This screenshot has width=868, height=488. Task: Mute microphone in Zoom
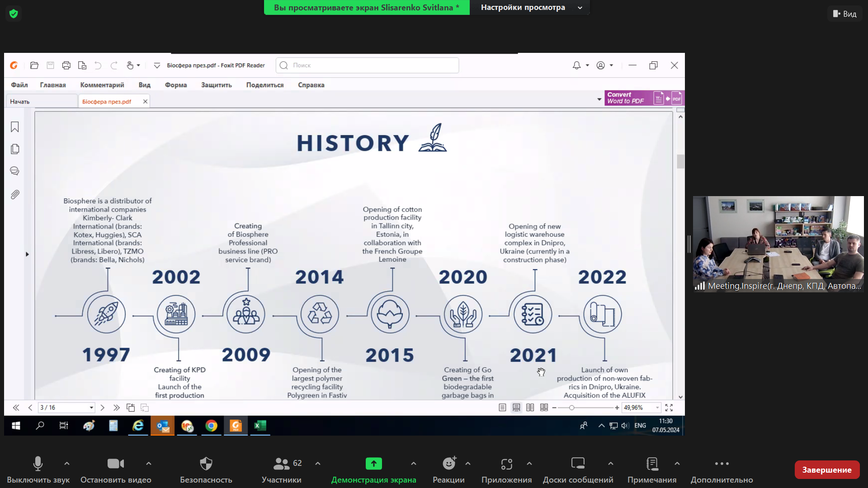point(38,470)
